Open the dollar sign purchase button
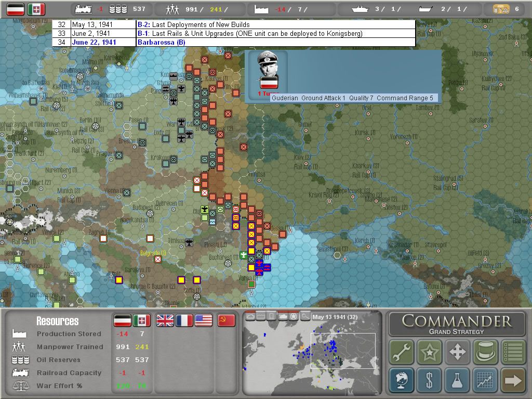Screen dimensions: 532x399 click(x=429, y=380)
